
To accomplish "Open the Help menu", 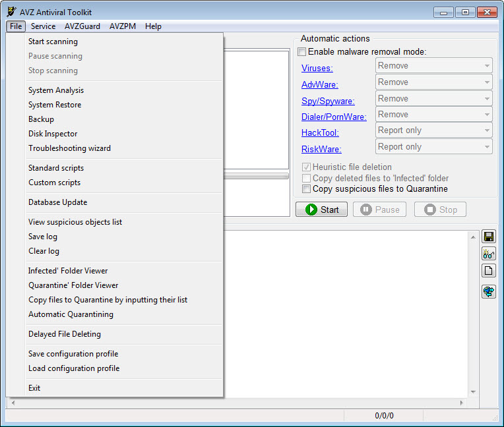I will pos(153,26).
